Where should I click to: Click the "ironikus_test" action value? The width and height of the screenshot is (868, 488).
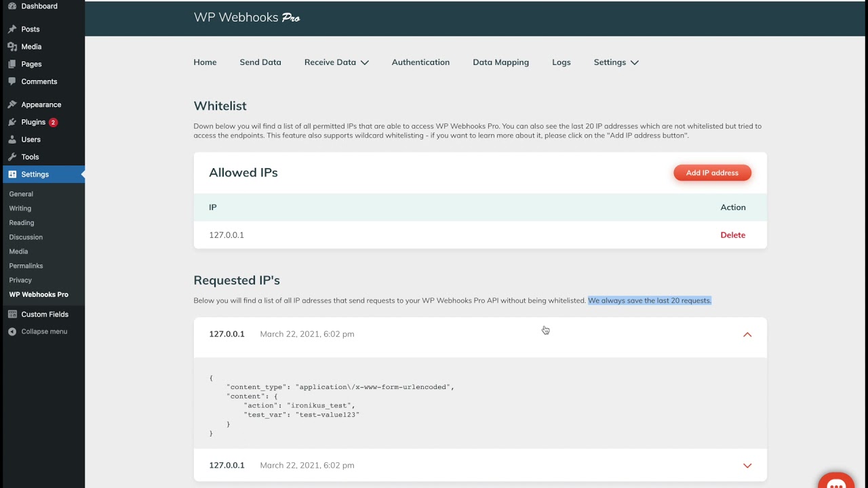point(319,405)
